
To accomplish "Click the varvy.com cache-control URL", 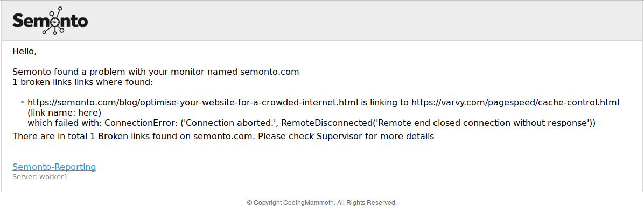I will click(x=515, y=103).
